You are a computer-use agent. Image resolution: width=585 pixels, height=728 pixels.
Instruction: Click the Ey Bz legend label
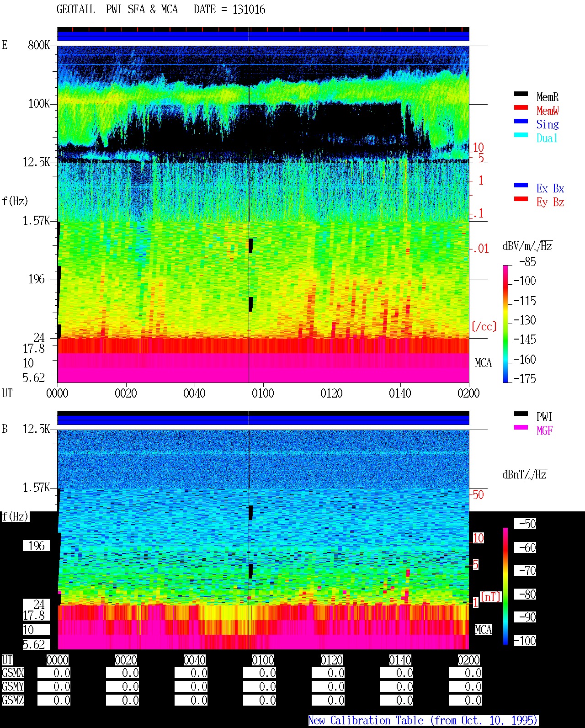click(x=550, y=202)
